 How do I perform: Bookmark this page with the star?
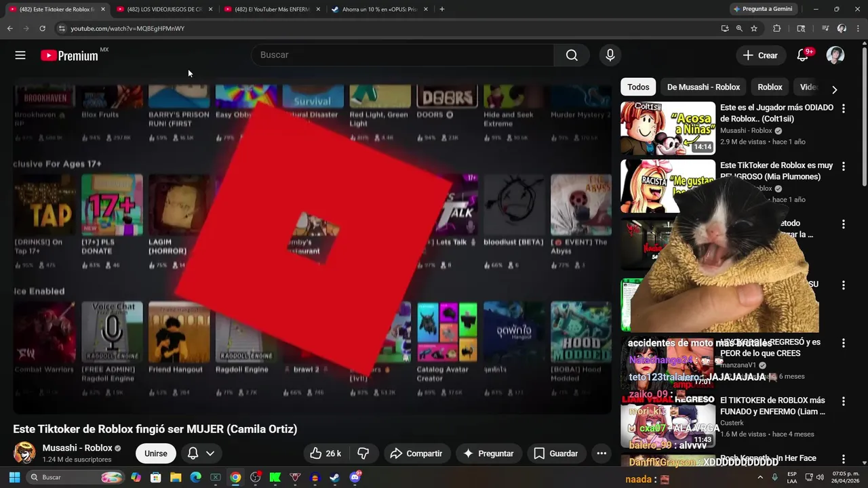click(x=754, y=28)
